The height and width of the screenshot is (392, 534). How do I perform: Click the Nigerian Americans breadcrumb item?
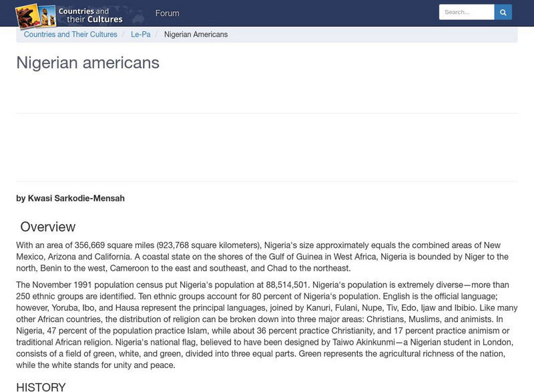(x=196, y=35)
